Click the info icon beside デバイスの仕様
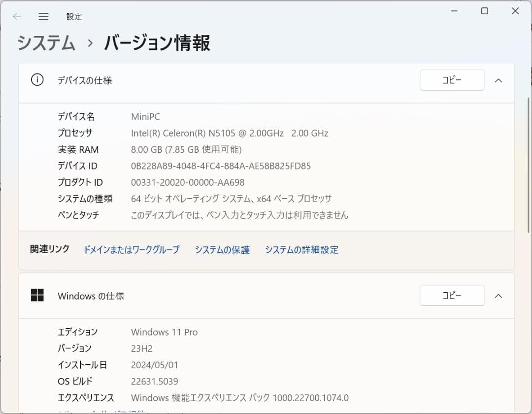The width and height of the screenshot is (532, 414). [36, 79]
